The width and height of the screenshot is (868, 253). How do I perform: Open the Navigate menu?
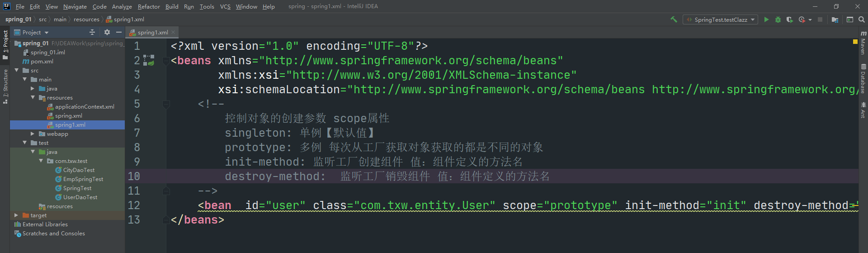75,6
